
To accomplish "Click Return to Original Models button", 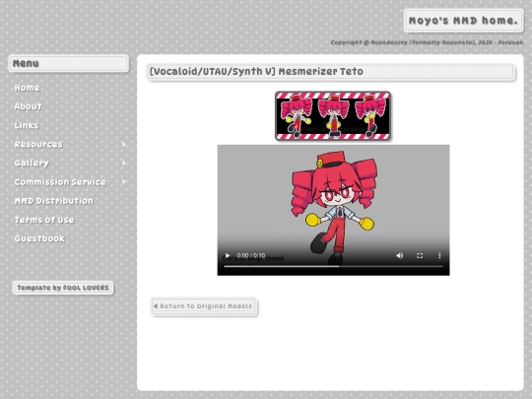I will coord(204,306).
